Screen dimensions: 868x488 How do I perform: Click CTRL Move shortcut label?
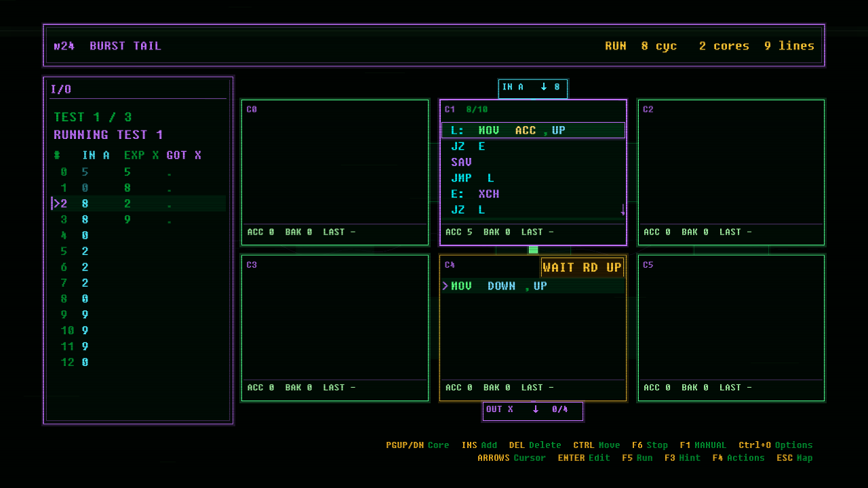tap(597, 445)
